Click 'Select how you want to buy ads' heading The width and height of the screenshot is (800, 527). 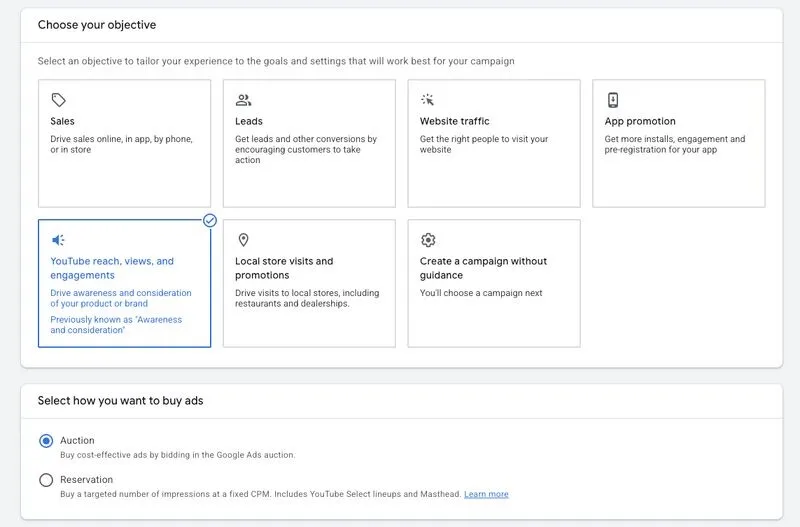(x=120, y=401)
